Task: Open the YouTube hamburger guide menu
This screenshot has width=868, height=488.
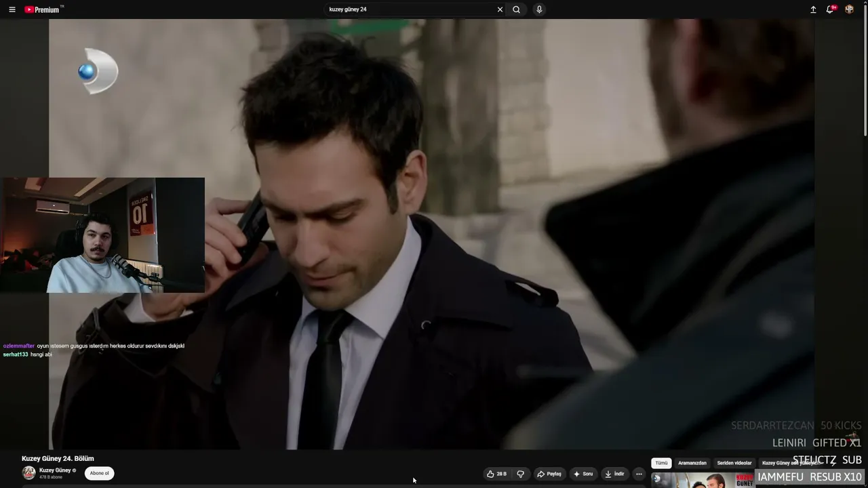Action: click(x=12, y=9)
